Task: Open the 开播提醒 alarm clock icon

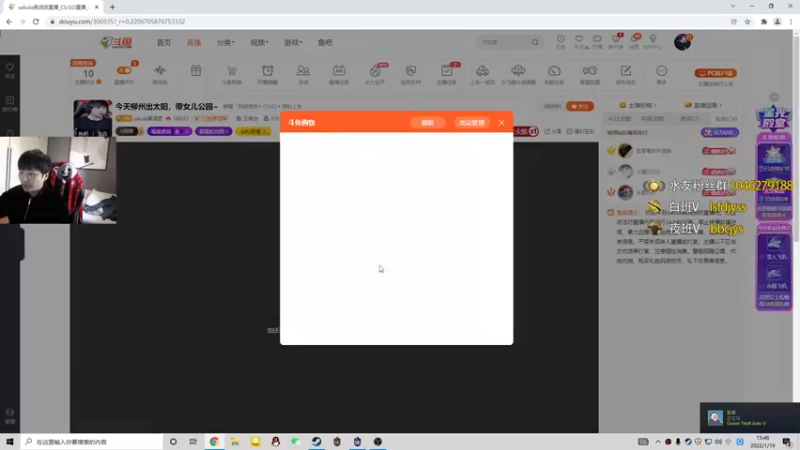Action: pos(267,73)
